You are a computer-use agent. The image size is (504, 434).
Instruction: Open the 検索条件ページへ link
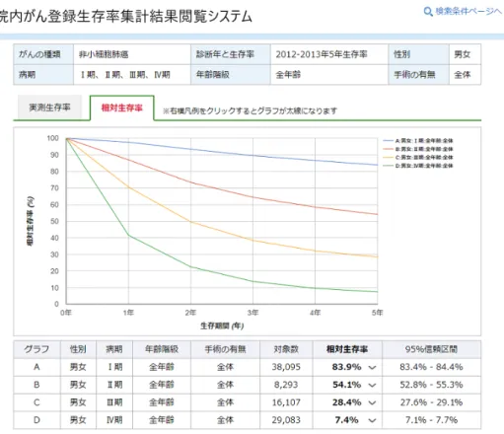tap(468, 11)
